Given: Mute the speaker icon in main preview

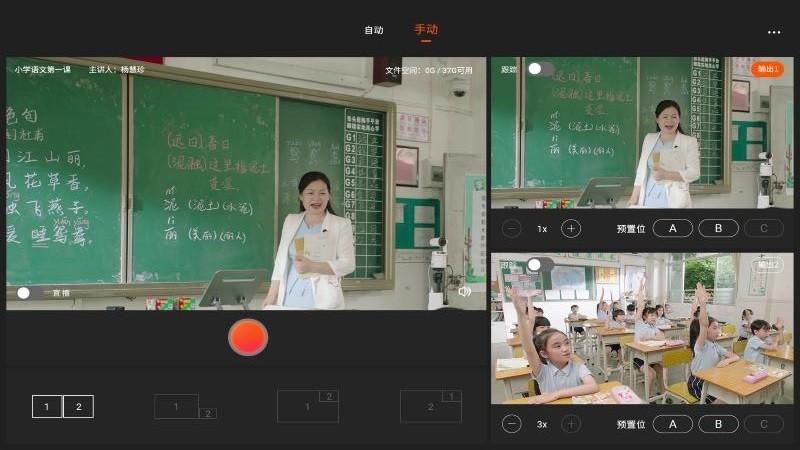Looking at the screenshot, I should [x=464, y=291].
